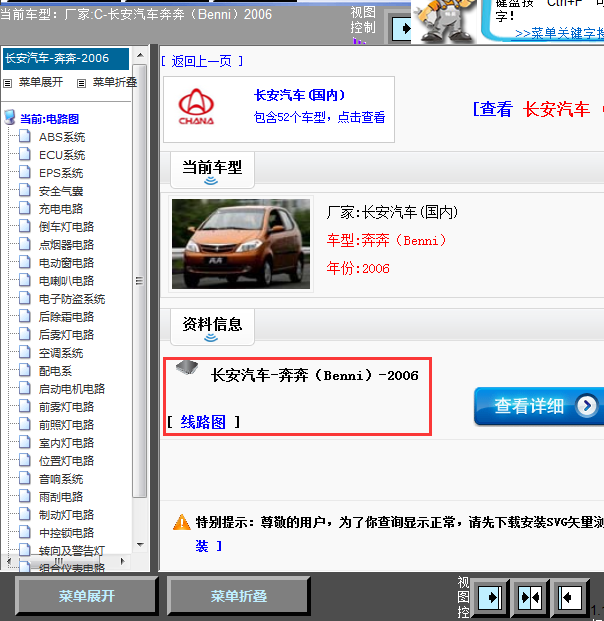Click 中控锁电路 document icon

25,532
